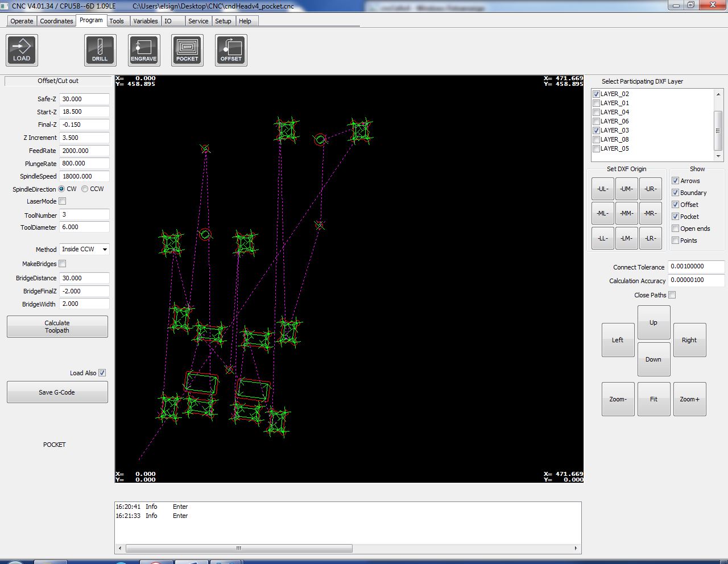Switch to the Coordinates tab

[x=56, y=21]
